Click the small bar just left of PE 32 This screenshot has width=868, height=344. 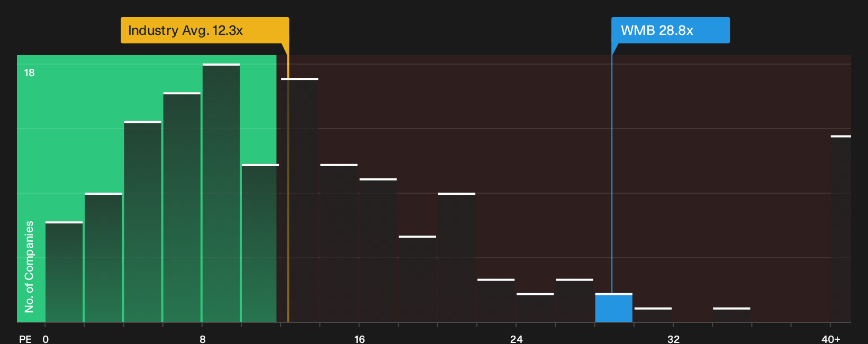(653, 315)
